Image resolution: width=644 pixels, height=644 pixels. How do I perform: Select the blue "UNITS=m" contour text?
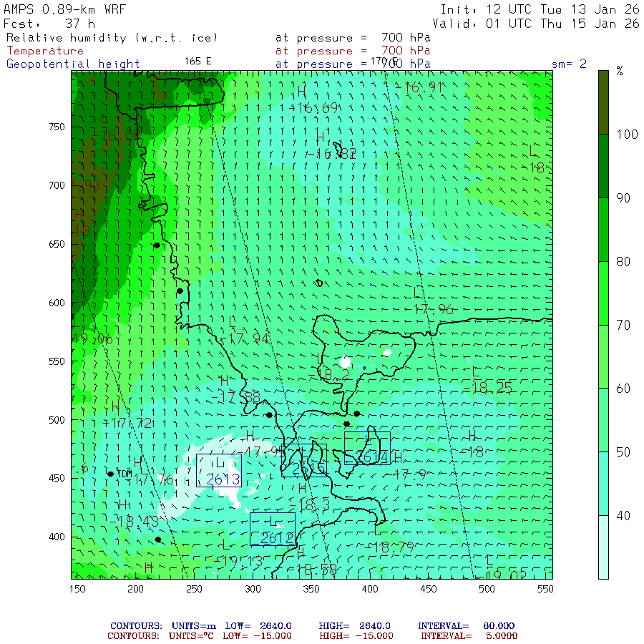click(x=193, y=626)
